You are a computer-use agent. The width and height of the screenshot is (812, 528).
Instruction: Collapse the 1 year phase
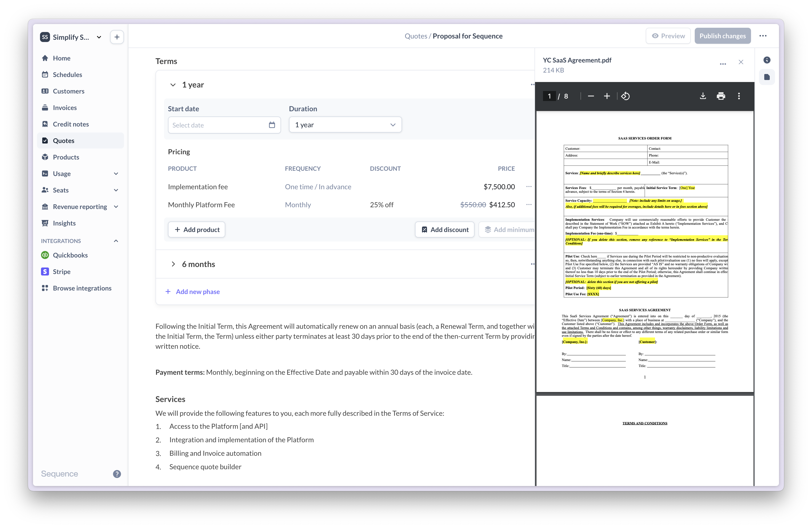click(173, 84)
